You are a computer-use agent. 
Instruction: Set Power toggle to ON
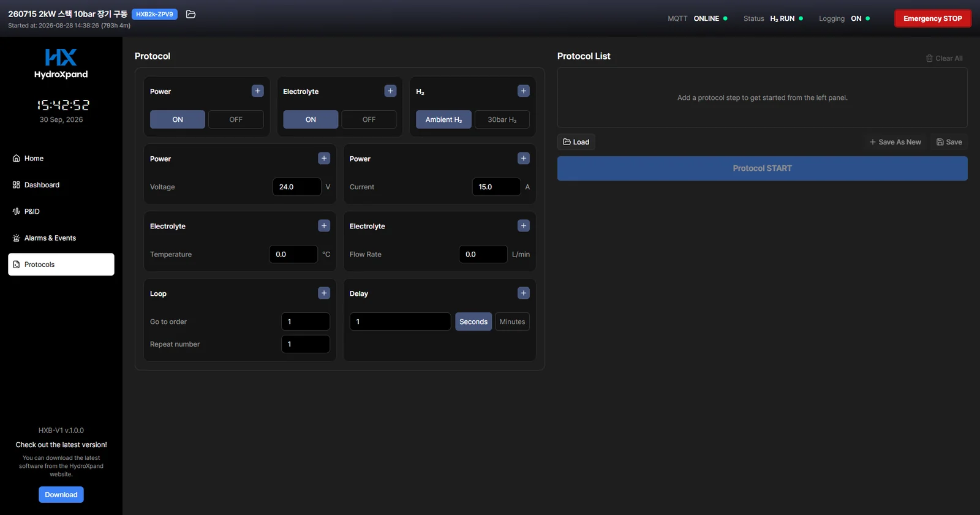[178, 119]
